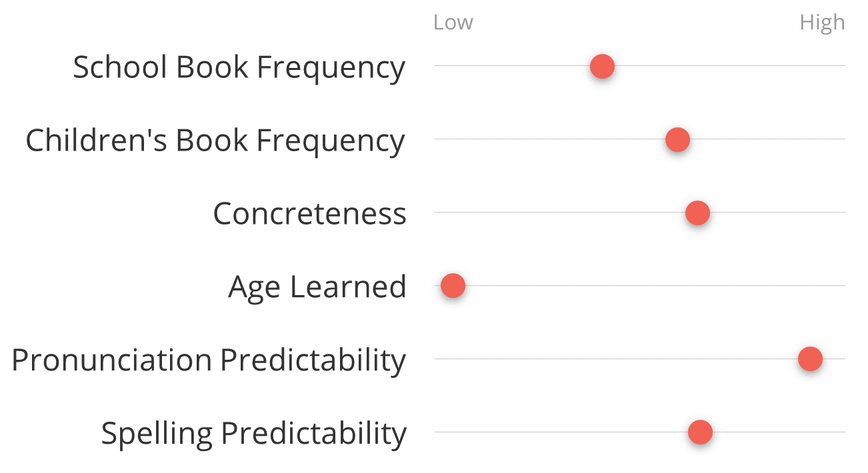Select the Spelling Predictability label
Image resolution: width=868 pixels, height=473 pixels.
pyautogui.click(x=254, y=434)
